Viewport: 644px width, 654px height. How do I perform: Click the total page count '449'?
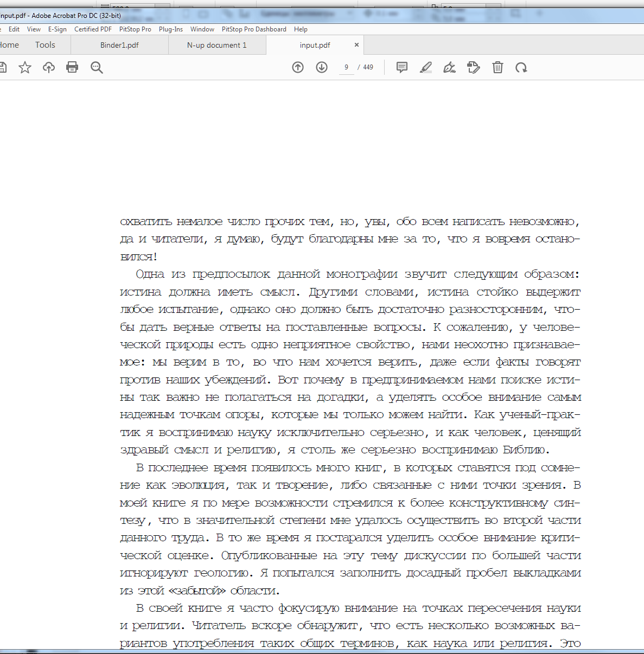click(x=368, y=67)
